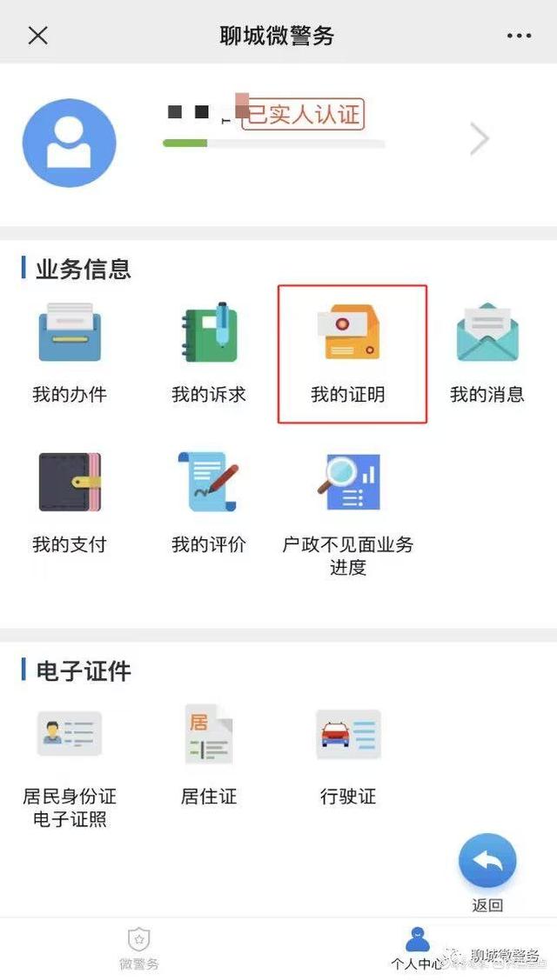Screen dimensions: 557x980
Task: Switch to the 微警务 bottom tab
Action: coord(139,949)
